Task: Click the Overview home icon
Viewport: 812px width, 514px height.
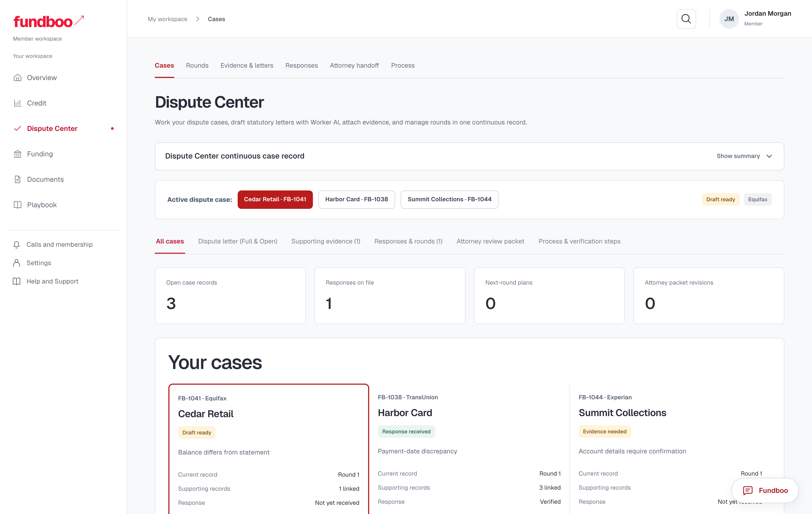Action: tap(18, 78)
